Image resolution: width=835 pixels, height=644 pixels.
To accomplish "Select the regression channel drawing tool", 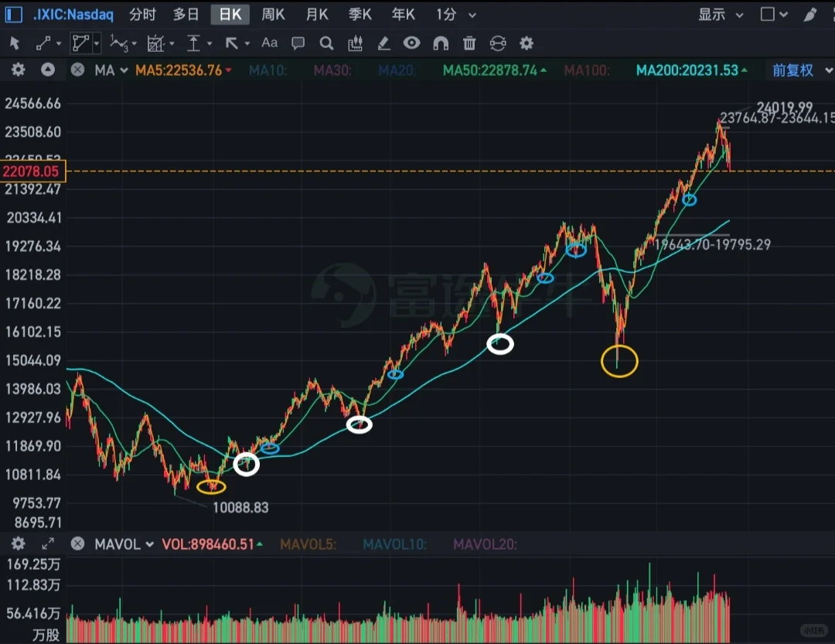I will [x=155, y=43].
